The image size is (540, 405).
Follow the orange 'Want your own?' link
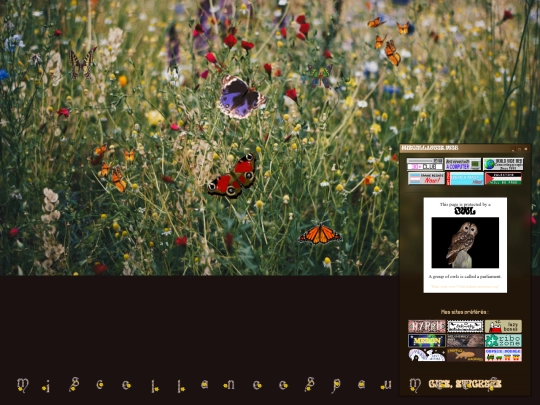(465, 287)
